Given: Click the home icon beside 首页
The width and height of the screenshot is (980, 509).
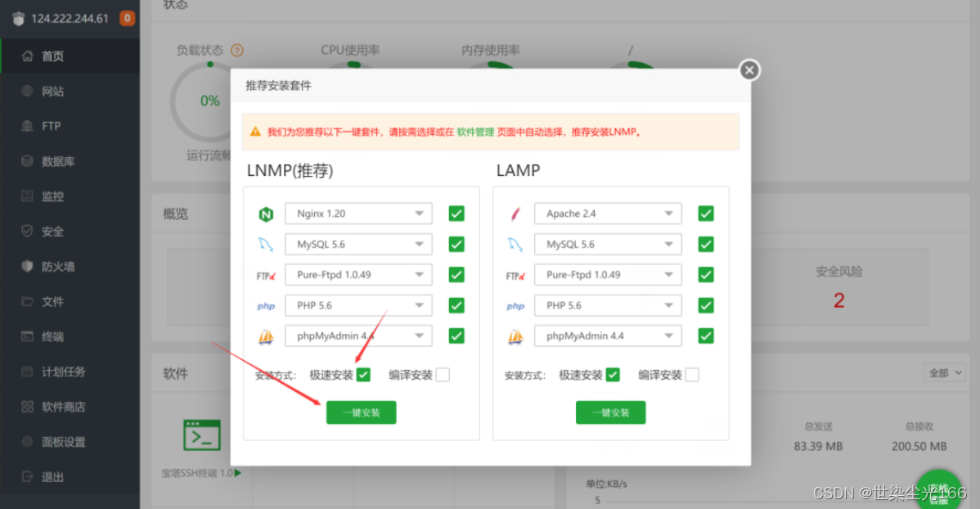Looking at the screenshot, I should pos(27,56).
